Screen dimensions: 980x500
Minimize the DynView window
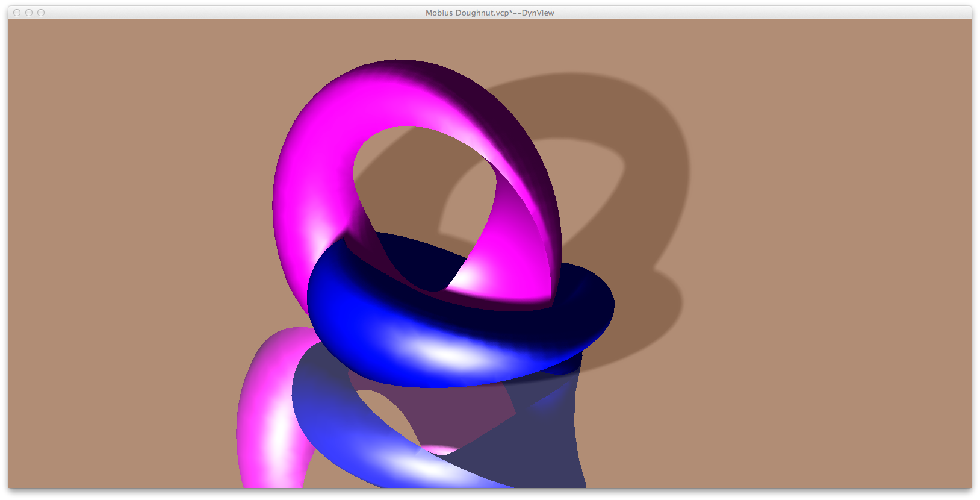[x=29, y=13]
